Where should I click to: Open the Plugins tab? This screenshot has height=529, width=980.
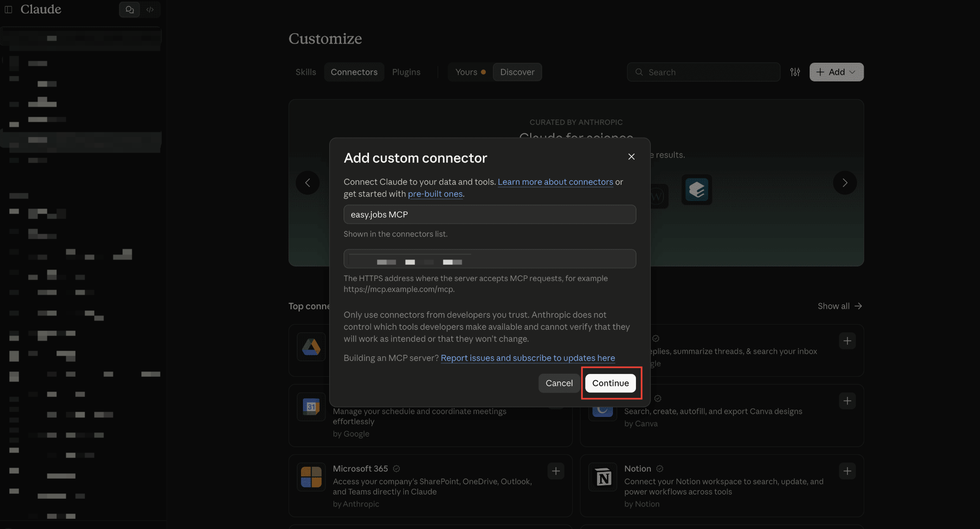tap(406, 72)
